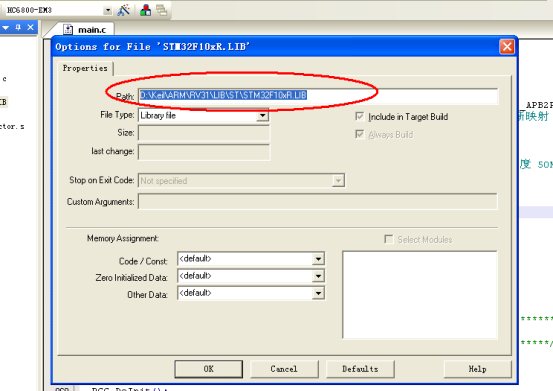Confirm the dialog with OK
Image resolution: width=553 pixels, height=391 pixels.
click(208, 369)
